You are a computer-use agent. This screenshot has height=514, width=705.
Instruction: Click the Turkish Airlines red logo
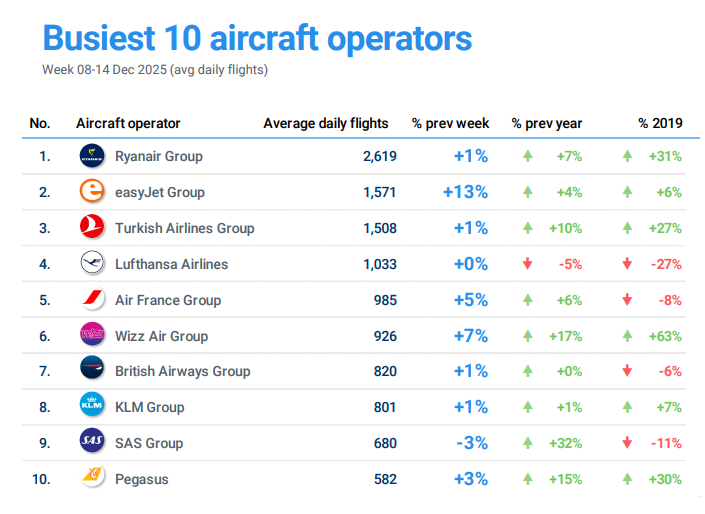point(92,228)
